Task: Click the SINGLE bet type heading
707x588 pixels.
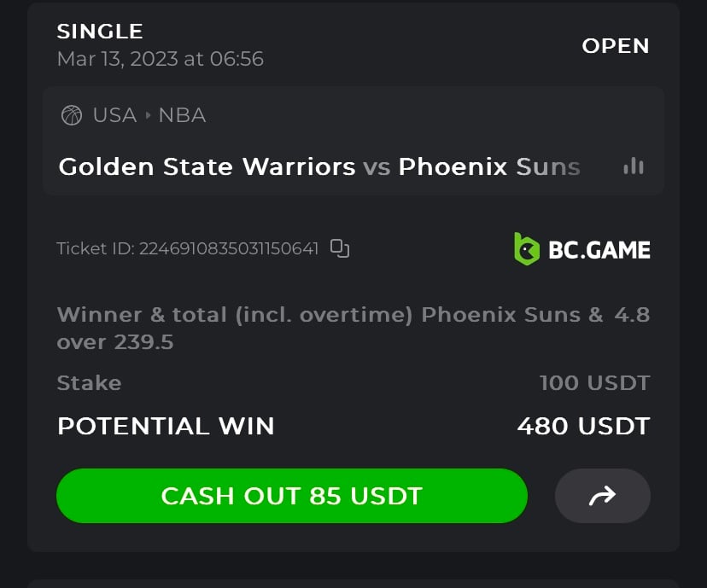Action: click(100, 31)
